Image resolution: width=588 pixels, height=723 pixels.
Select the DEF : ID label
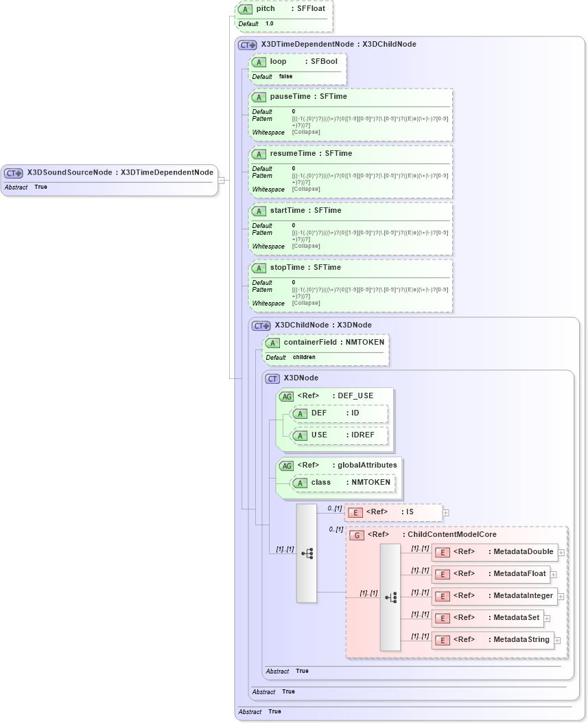(x=335, y=413)
